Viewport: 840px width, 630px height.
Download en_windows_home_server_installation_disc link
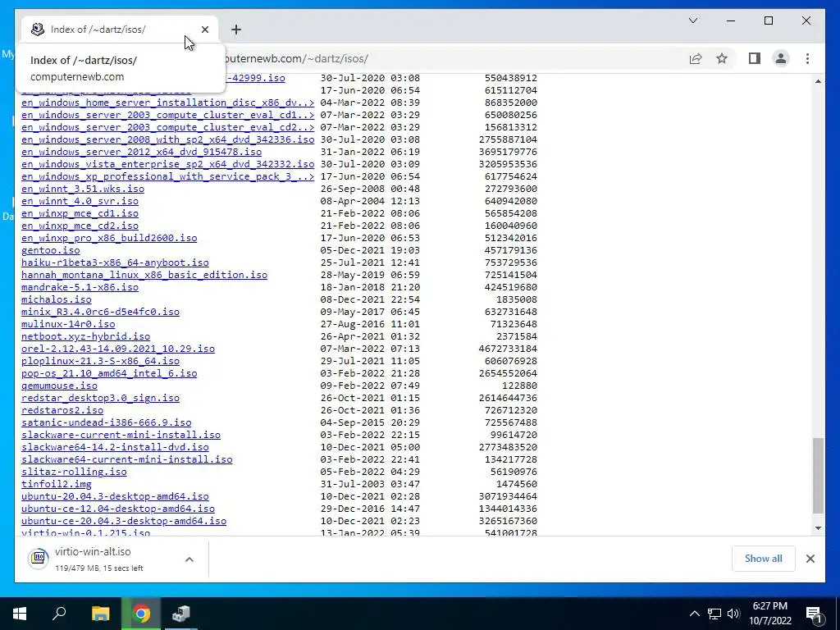tap(167, 103)
